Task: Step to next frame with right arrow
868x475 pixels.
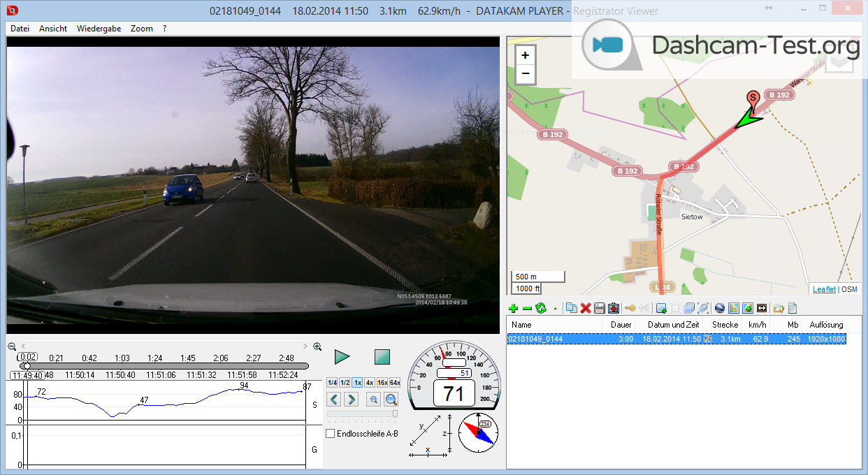Action: click(351, 400)
